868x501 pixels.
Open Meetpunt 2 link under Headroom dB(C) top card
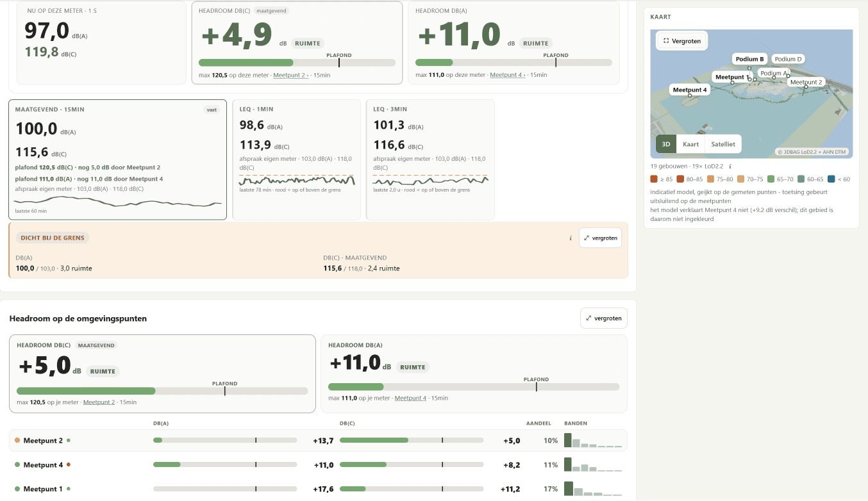(x=290, y=75)
